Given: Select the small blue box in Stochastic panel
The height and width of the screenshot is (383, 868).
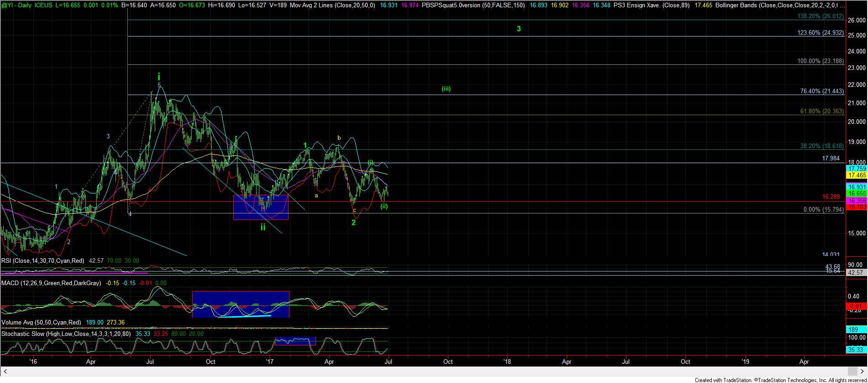Looking at the screenshot, I should click(295, 341).
